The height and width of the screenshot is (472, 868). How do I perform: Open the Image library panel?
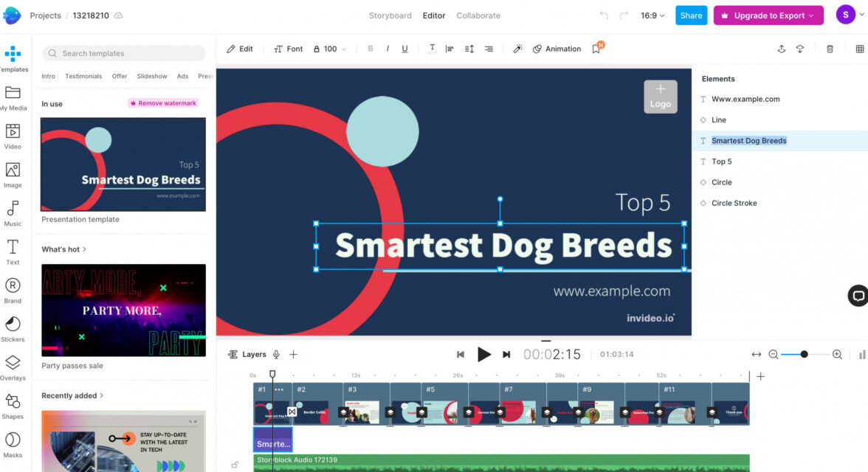coord(13,176)
